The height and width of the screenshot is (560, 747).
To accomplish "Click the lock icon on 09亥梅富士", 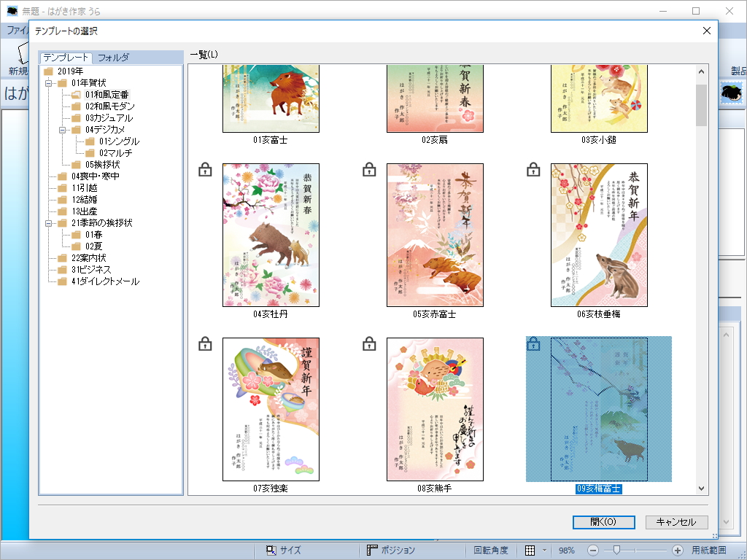I will [x=533, y=344].
